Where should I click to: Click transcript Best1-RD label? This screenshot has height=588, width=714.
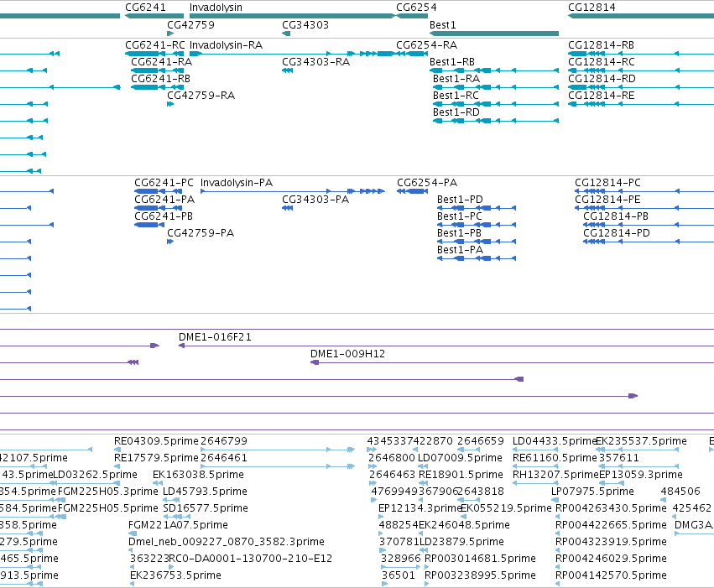click(456, 112)
